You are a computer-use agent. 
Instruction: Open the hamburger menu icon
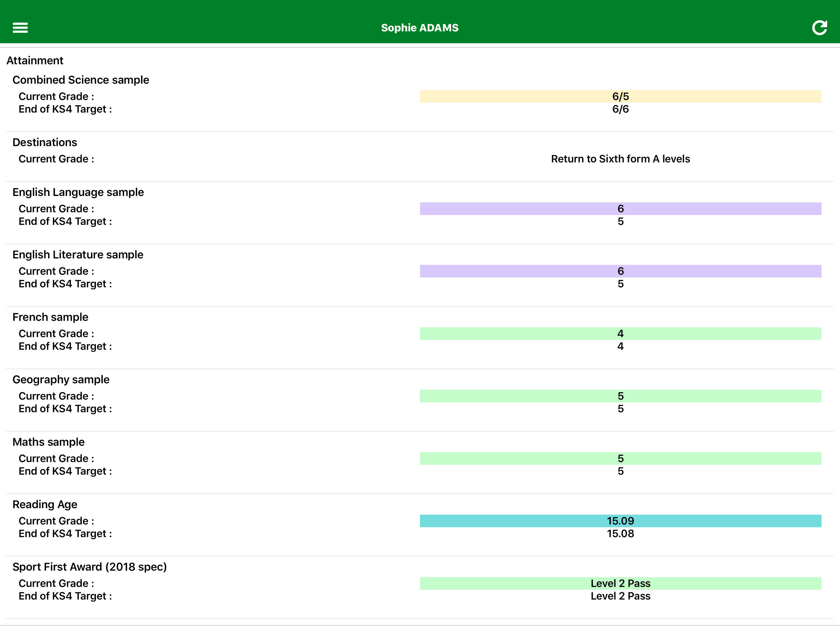click(x=20, y=28)
